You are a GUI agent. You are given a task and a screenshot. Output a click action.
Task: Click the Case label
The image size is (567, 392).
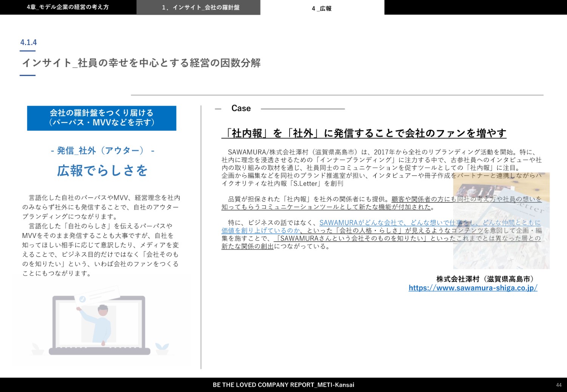click(x=241, y=108)
